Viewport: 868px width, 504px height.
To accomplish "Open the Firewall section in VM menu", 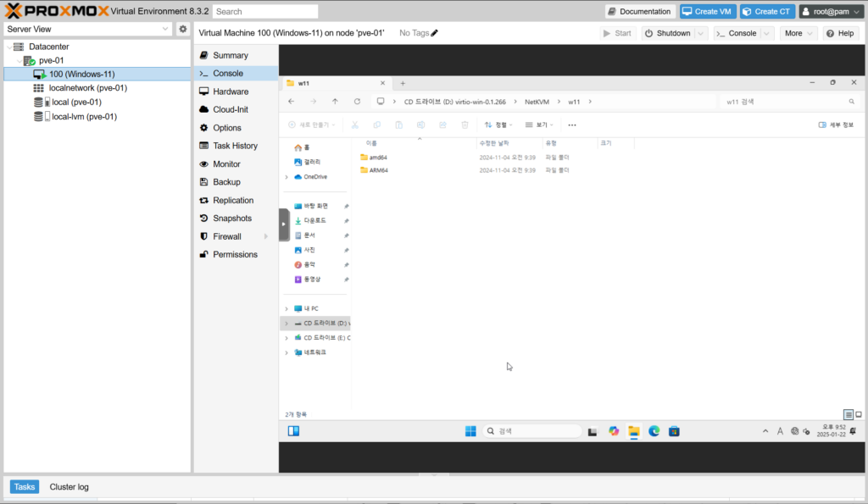I will click(x=226, y=236).
